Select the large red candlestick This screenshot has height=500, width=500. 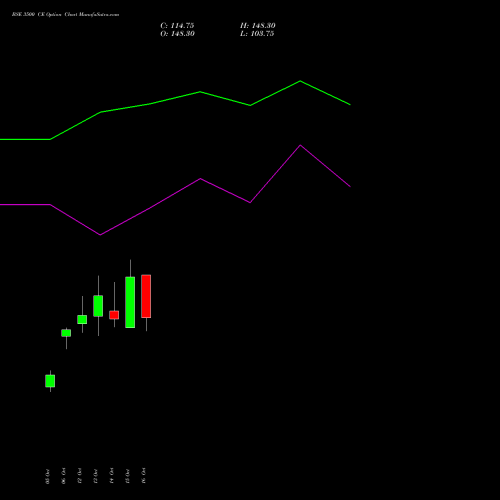(146, 296)
